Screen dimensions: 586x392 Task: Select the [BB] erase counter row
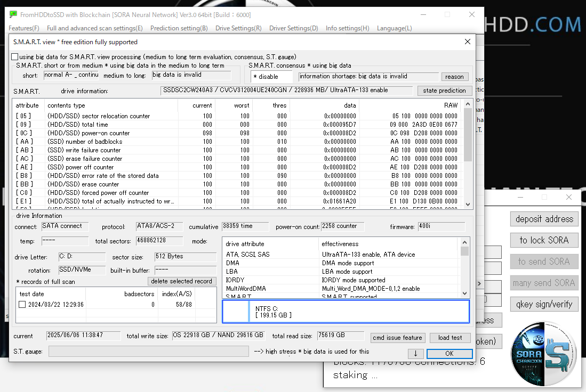click(x=238, y=184)
